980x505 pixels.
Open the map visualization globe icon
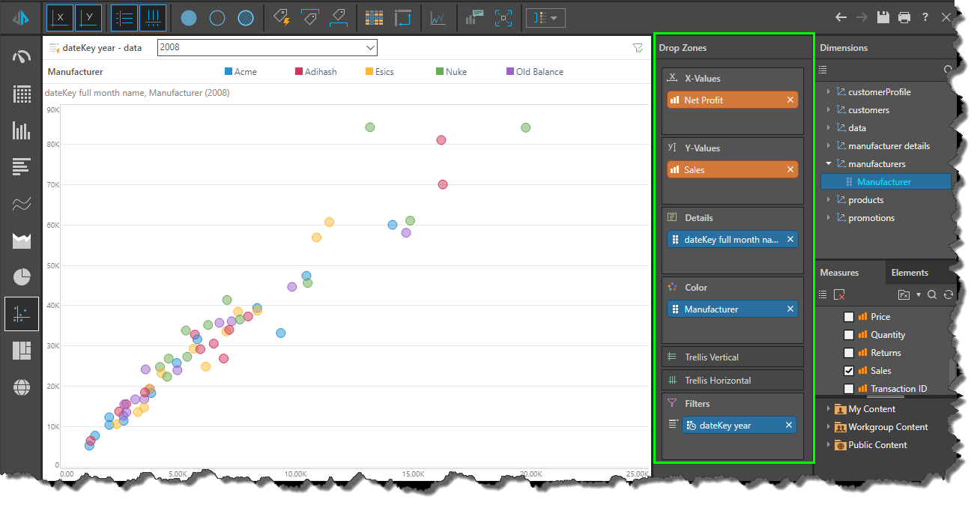click(22, 387)
